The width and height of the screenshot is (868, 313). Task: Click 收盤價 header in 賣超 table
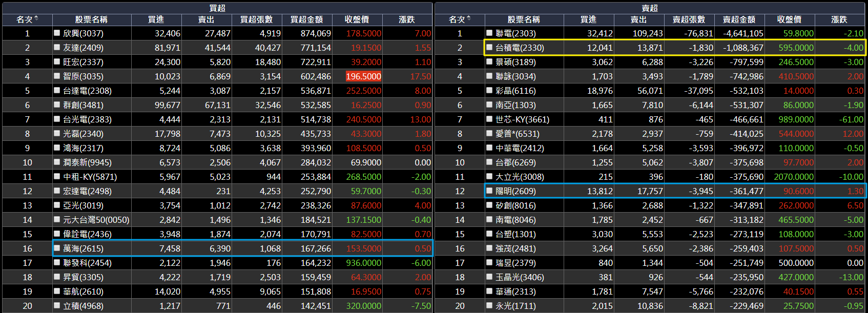click(x=789, y=19)
